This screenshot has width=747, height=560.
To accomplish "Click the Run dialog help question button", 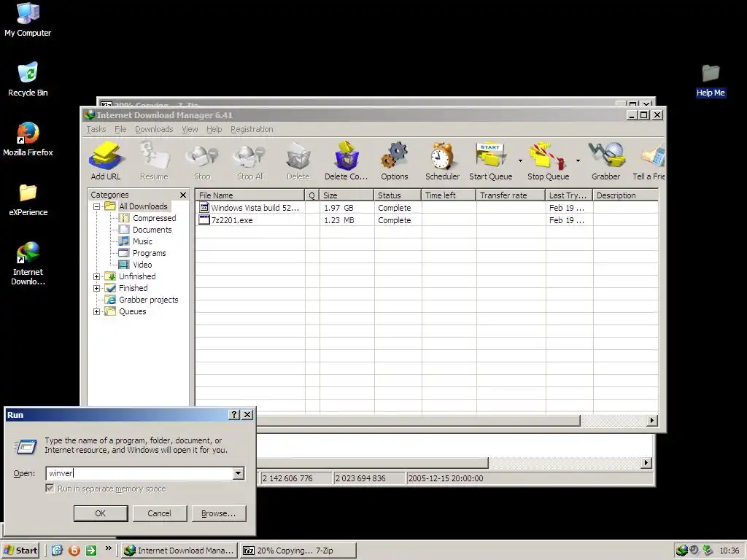I will [234, 415].
